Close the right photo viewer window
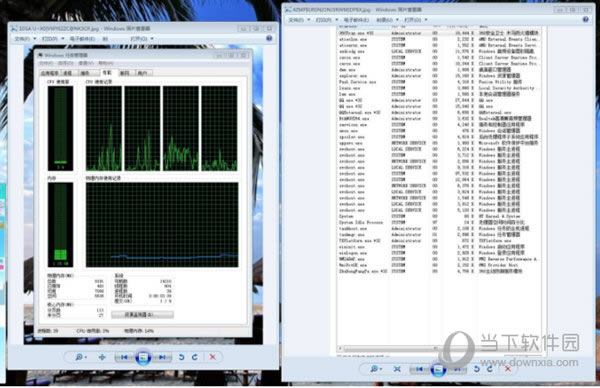 point(585,9)
